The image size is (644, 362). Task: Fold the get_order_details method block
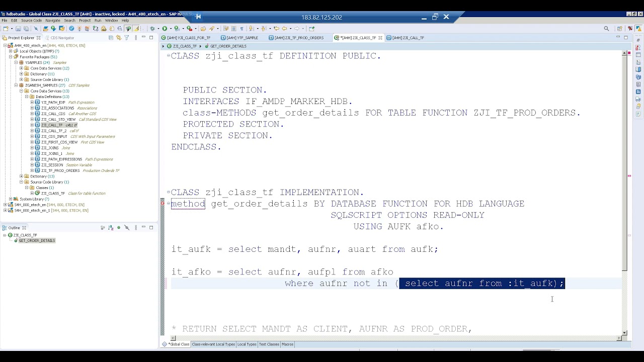tap(168, 204)
